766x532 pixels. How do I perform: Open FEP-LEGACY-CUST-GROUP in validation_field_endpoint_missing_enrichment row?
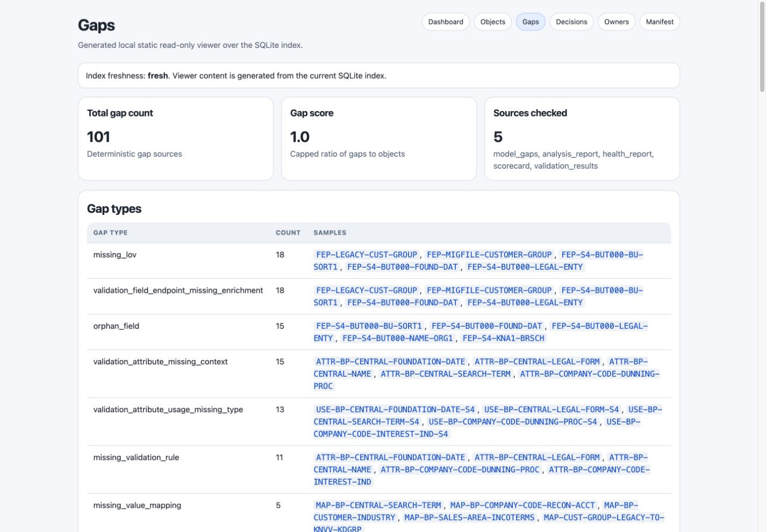point(367,290)
